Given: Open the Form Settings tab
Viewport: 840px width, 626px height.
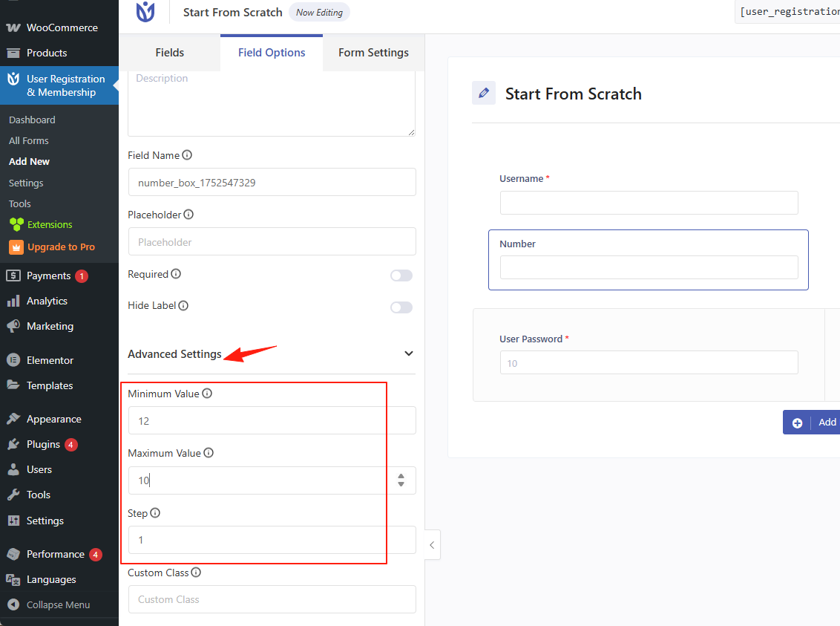Looking at the screenshot, I should coord(373,53).
